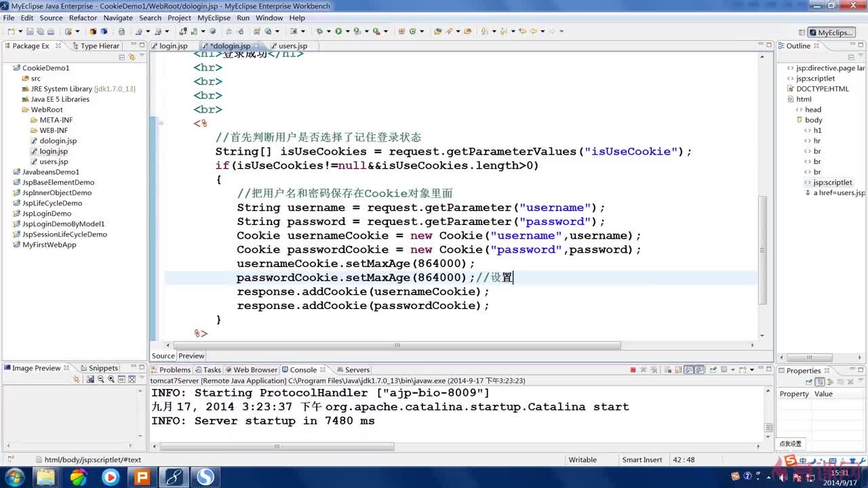Toggle Link with Editor in Package Explorer
868x488 pixels.
[132, 58]
